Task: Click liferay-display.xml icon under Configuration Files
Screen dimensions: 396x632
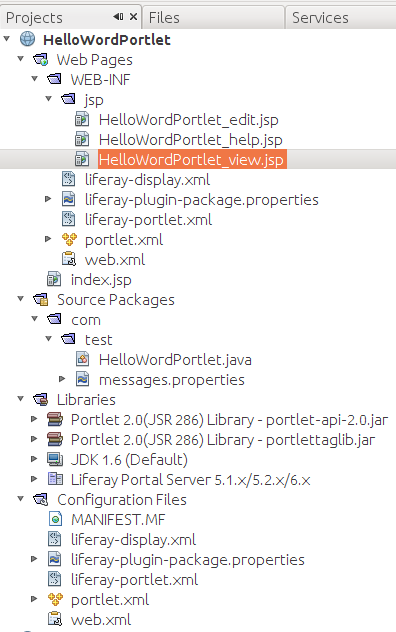Action: [x=55, y=539]
